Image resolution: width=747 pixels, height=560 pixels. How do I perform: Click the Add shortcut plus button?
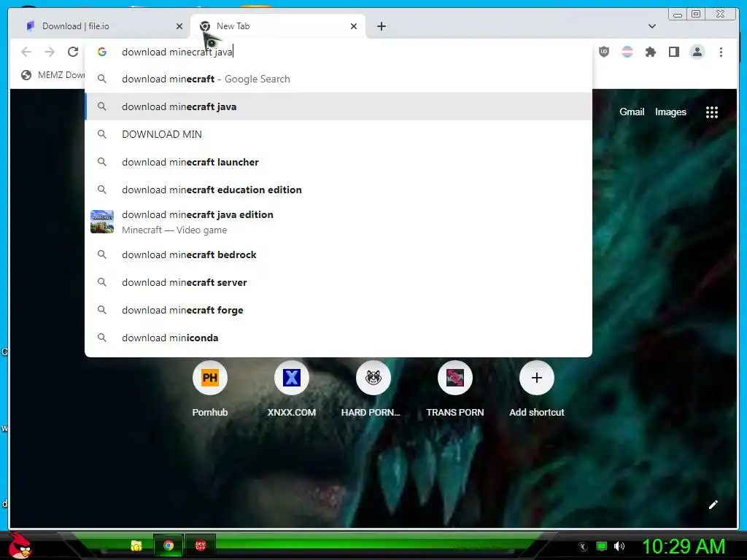click(x=536, y=378)
